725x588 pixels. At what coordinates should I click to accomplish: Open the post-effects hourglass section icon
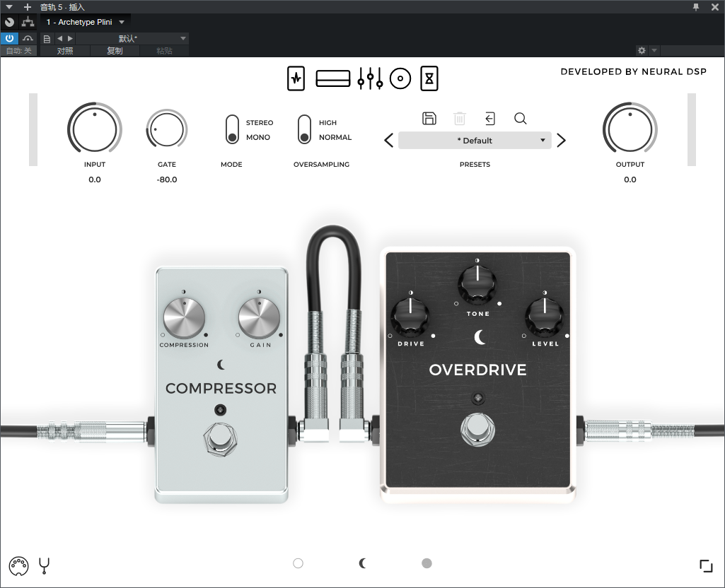point(429,78)
